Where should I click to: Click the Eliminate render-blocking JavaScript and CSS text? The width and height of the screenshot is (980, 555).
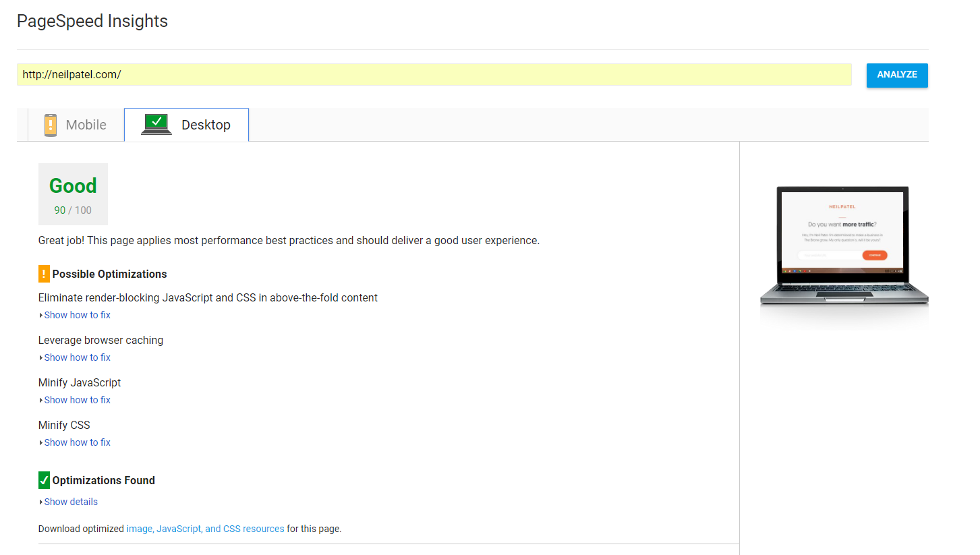[208, 297]
